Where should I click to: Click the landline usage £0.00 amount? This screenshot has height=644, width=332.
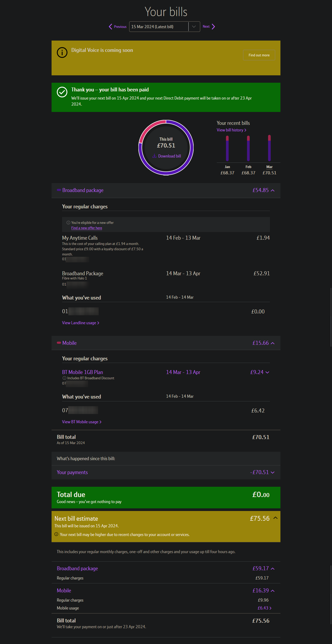258,312
